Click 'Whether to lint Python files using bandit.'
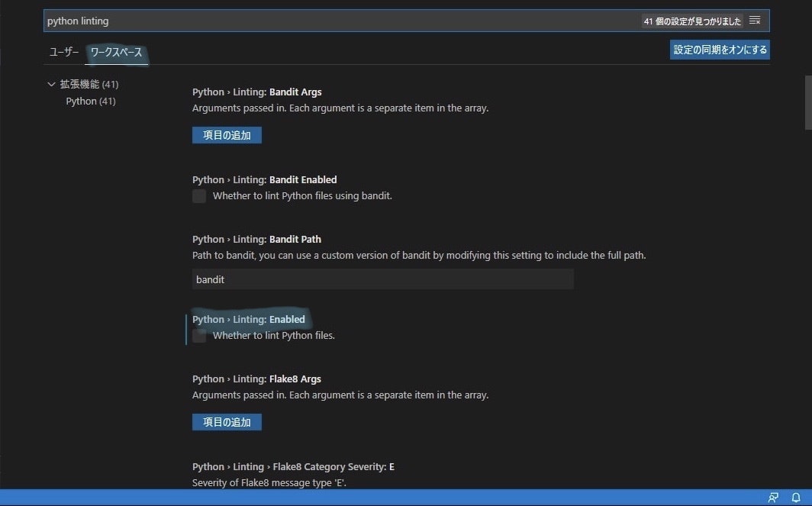The width and height of the screenshot is (812, 506). point(302,196)
